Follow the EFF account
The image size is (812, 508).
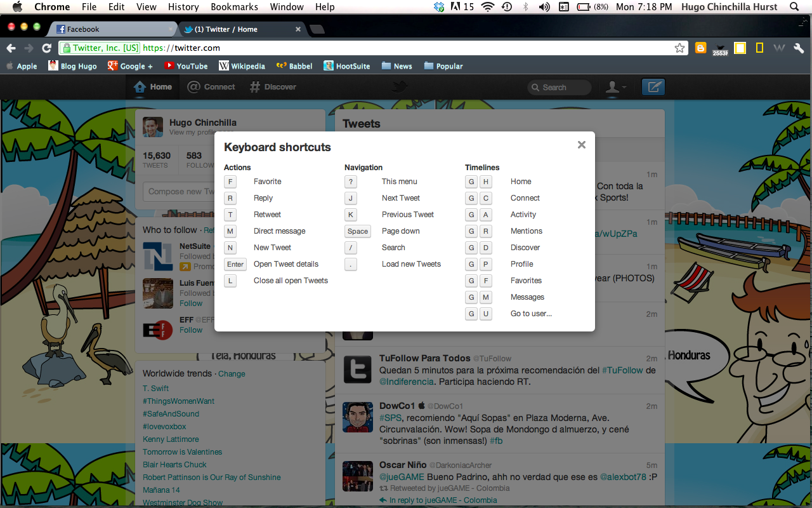(191, 330)
